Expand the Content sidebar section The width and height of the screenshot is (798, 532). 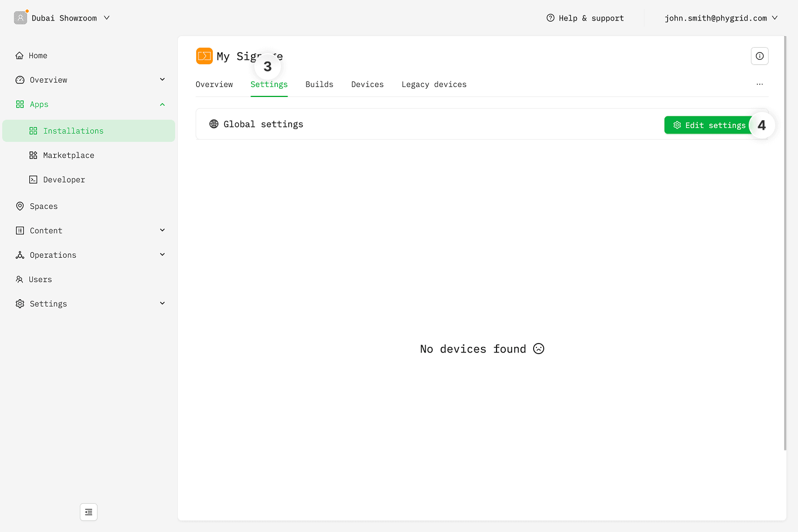coord(162,231)
